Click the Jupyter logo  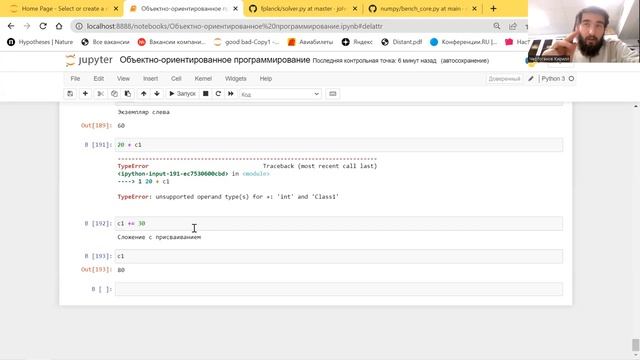[89, 60]
